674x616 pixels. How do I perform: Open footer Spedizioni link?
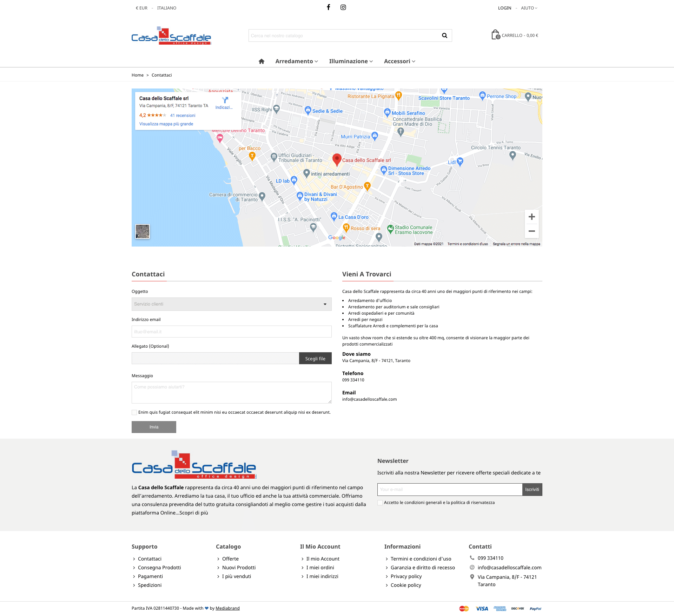150,585
